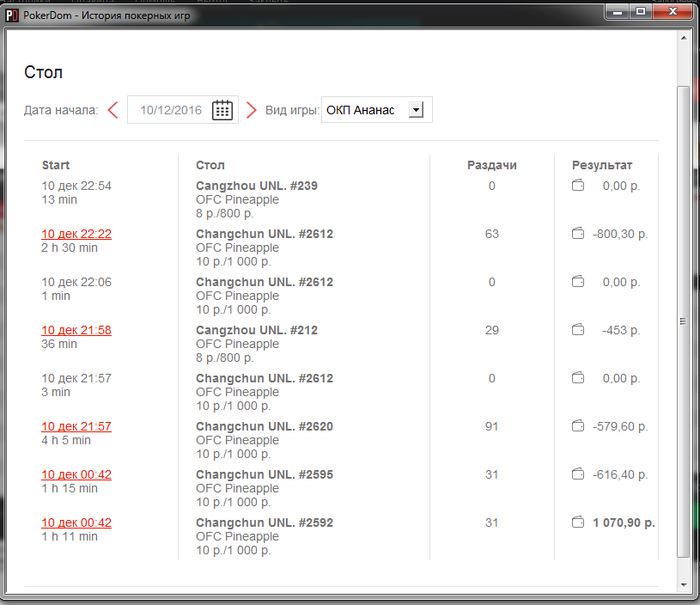The image size is (700, 605).
Task: Go to previous date with left arrow
Action: coord(113,110)
